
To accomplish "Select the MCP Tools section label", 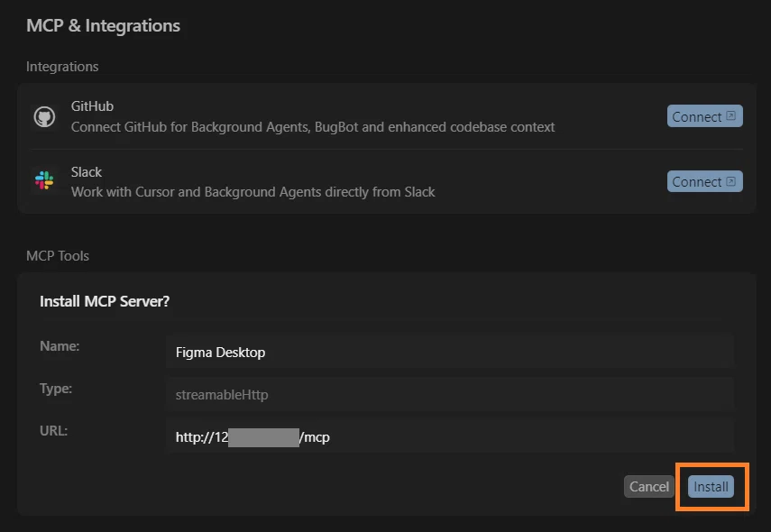I will coord(58,256).
